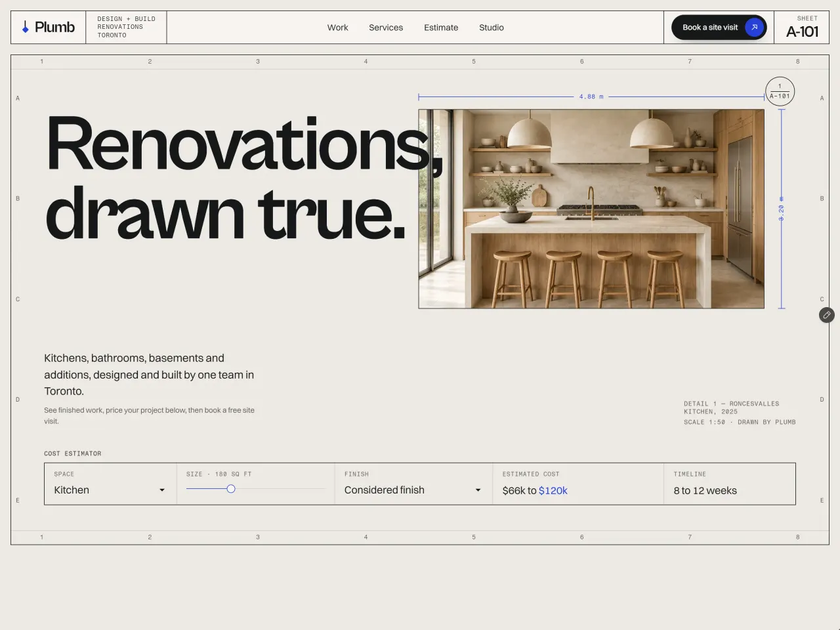Open the Studio nav item
This screenshot has width=840, height=630.
(x=492, y=28)
